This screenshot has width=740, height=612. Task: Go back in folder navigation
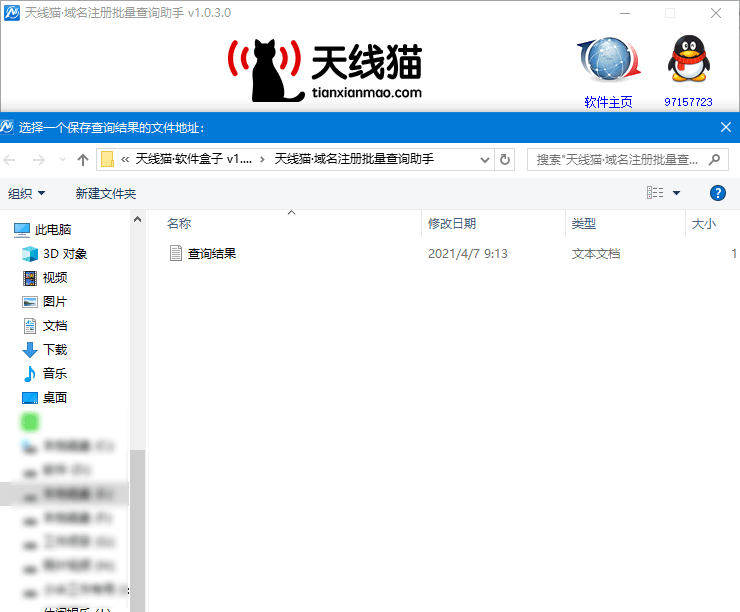point(10,160)
